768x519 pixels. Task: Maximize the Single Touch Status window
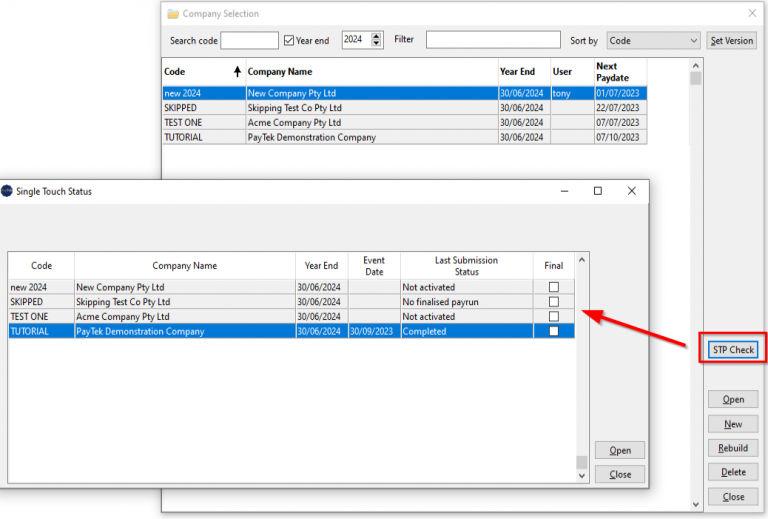coord(598,191)
